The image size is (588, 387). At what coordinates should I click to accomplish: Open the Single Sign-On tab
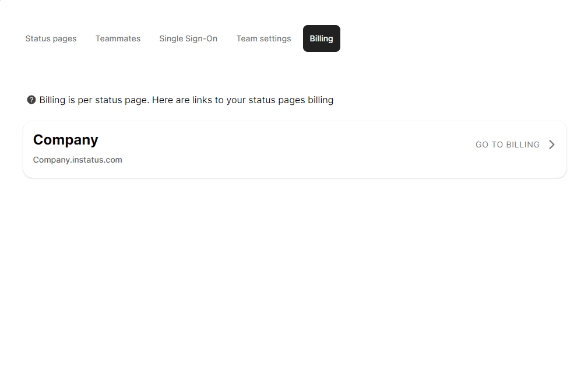point(188,38)
